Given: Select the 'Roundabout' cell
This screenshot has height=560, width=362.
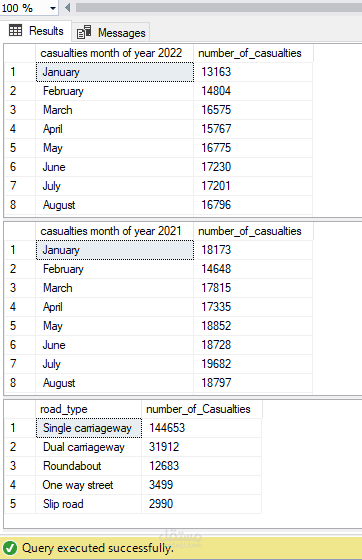Looking at the screenshot, I should click(x=88, y=466).
